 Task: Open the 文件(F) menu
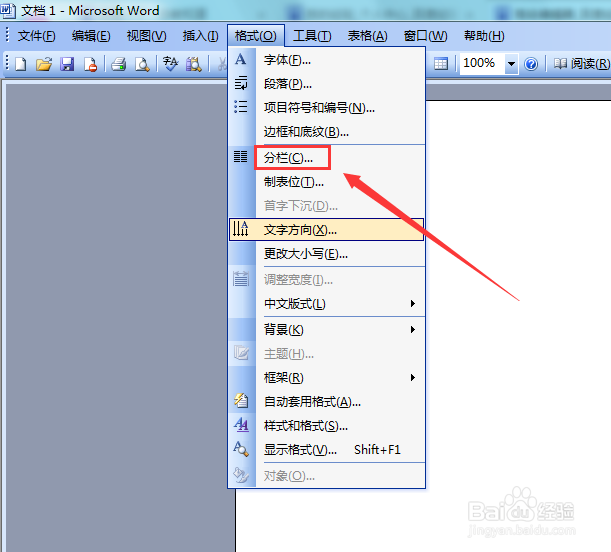click(x=37, y=36)
